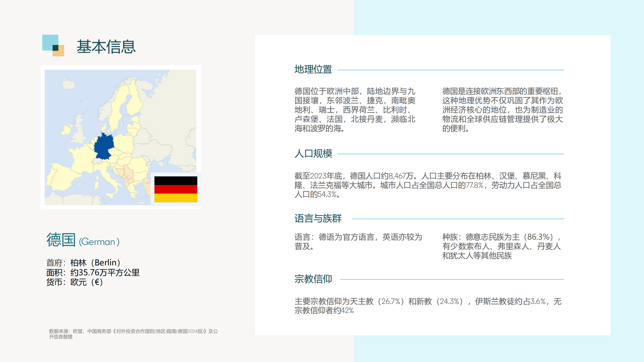
Task: Click the overlapping squares logo beside 基本信息
Action: click(x=53, y=46)
